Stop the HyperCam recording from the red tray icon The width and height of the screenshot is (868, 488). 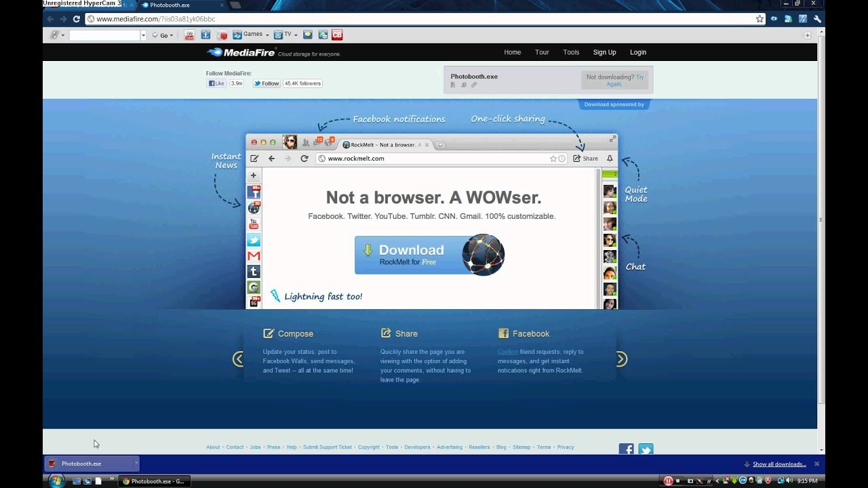668,481
